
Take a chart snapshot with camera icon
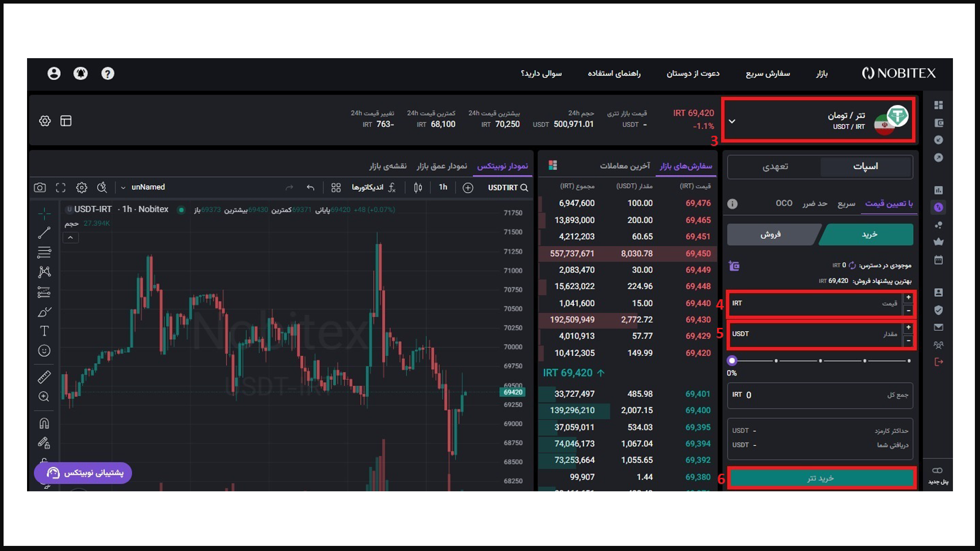pos(40,188)
